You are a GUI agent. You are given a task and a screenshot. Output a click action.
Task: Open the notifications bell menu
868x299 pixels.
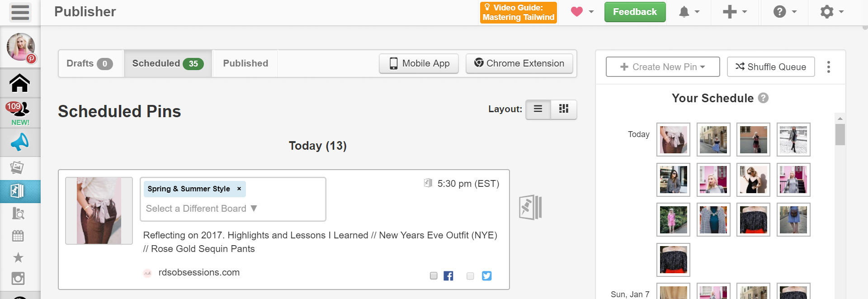[689, 12]
